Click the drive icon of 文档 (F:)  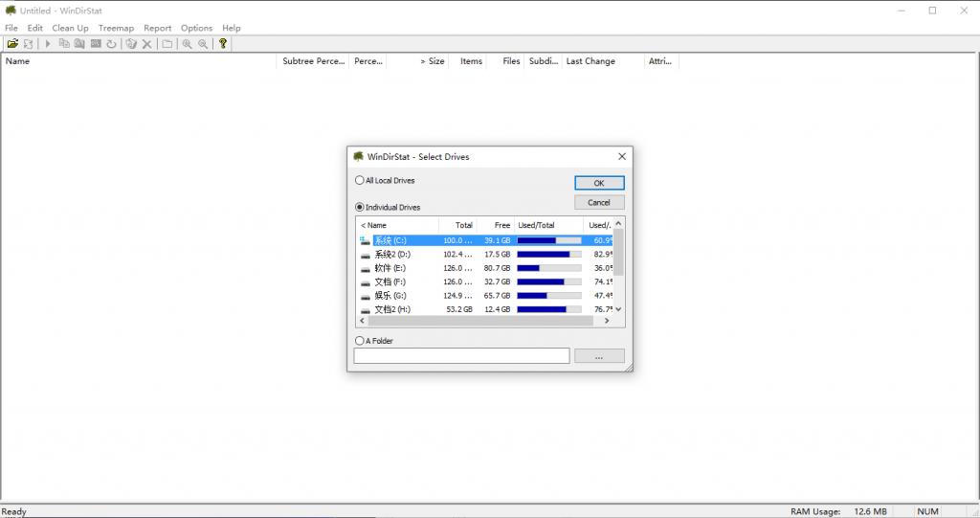(365, 282)
